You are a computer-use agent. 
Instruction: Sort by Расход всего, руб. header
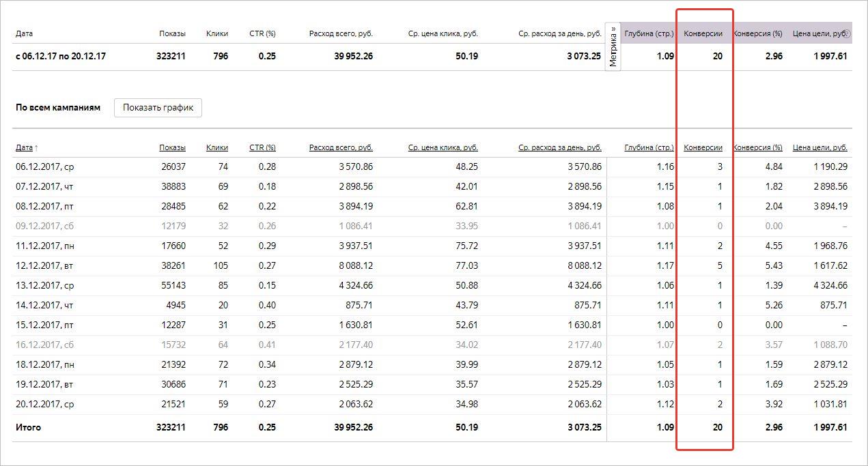pyautogui.click(x=341, y=147)
